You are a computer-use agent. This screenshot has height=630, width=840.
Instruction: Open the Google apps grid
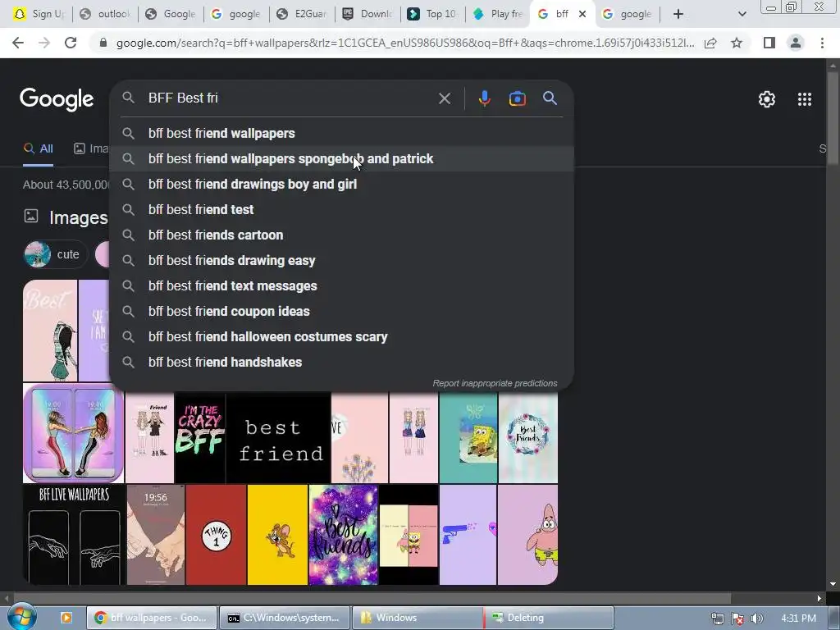tap(804, 99)
